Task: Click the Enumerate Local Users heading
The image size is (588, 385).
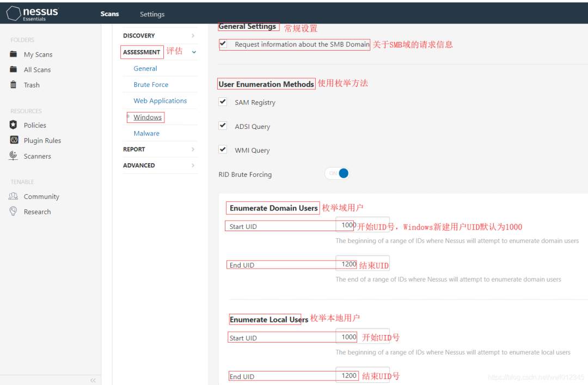Action: pyautogui.click(x=269, y=319)
